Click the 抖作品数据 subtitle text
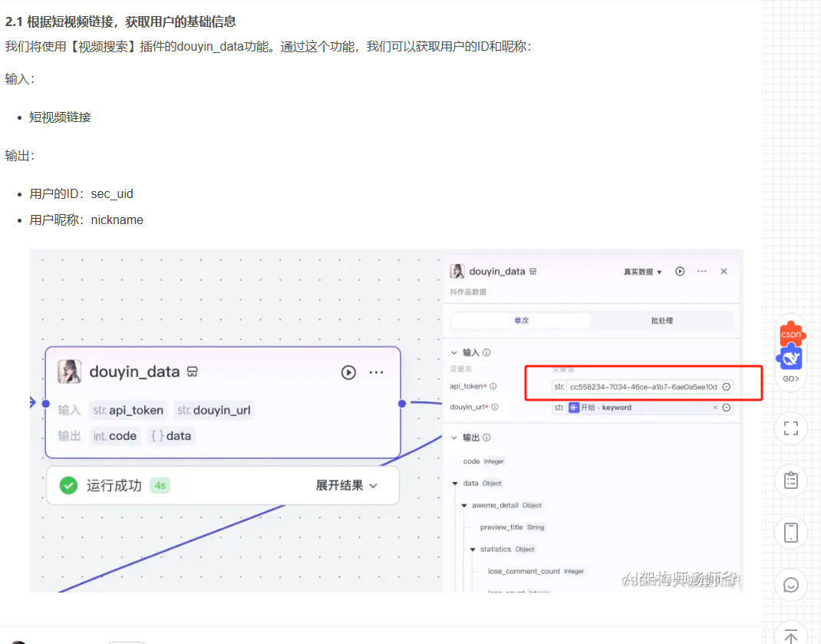The height and width of the screenshot is (644, 821). click(x=467, y=292)
